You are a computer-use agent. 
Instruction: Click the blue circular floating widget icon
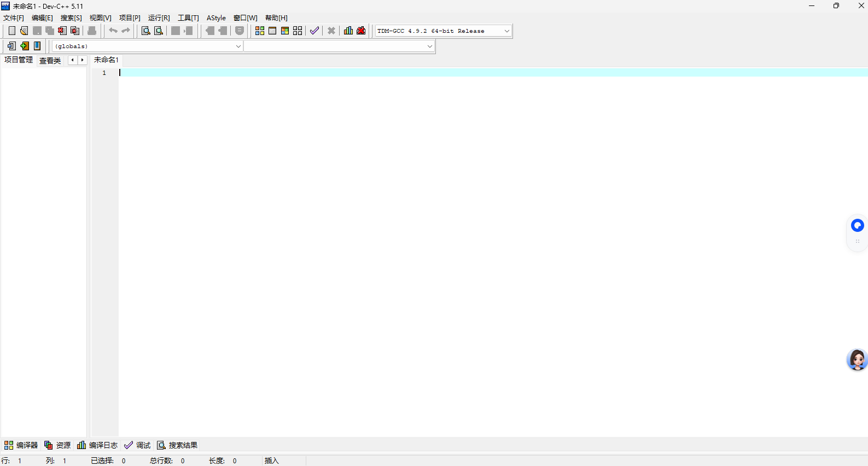(x=857, y=225)
